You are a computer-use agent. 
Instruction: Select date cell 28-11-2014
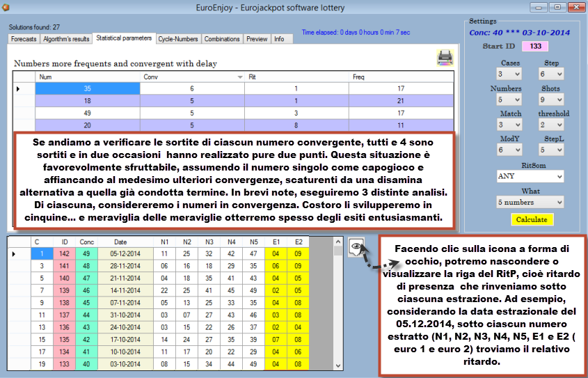(x=125, y=266)
